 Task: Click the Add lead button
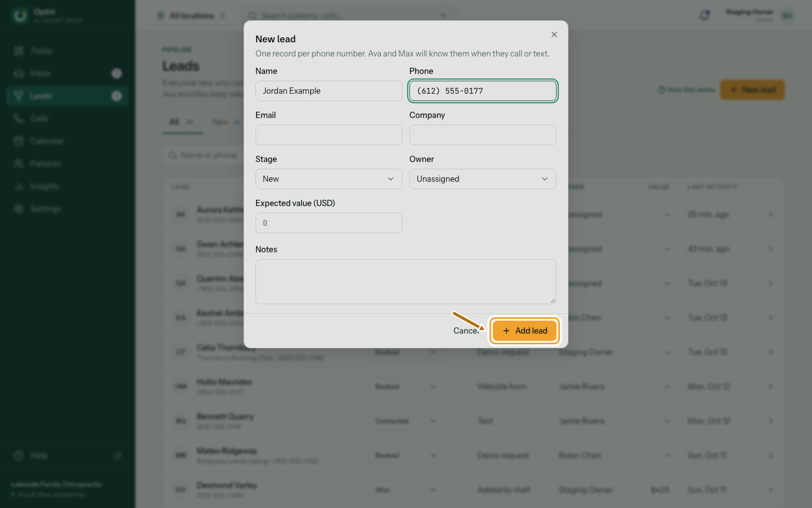point(524,331)
